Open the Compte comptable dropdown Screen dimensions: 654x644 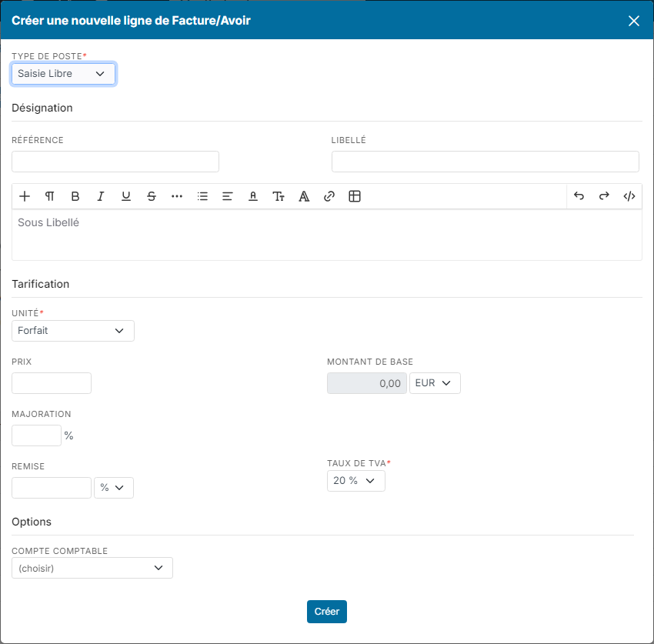92,568
